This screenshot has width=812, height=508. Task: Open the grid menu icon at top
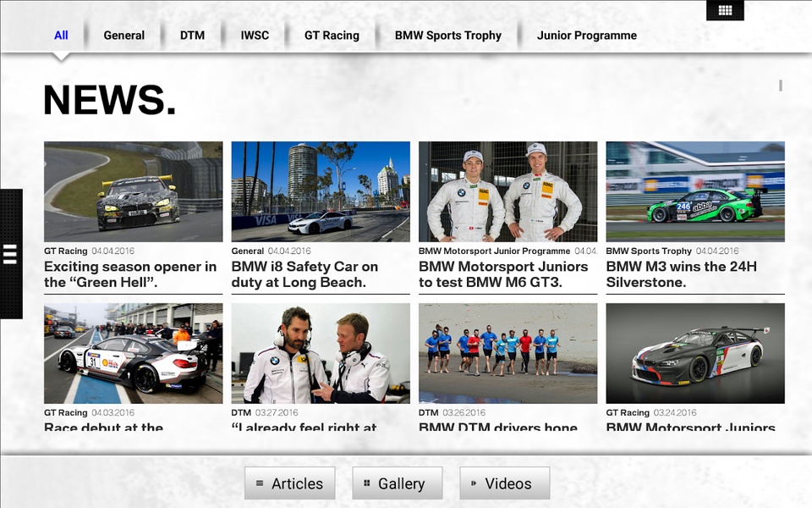pos(725,10)
